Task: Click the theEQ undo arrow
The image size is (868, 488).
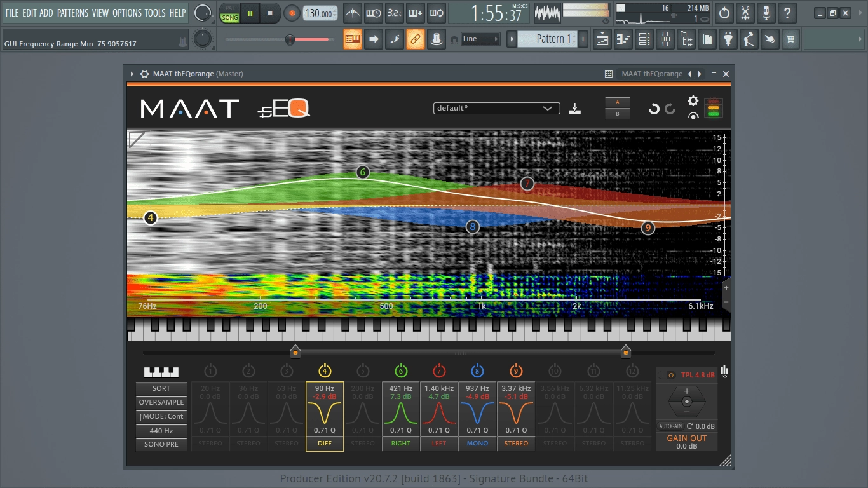Action: [654, 109]
